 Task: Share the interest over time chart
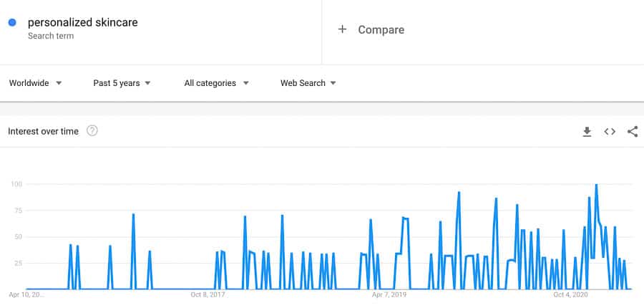(633, 132)
